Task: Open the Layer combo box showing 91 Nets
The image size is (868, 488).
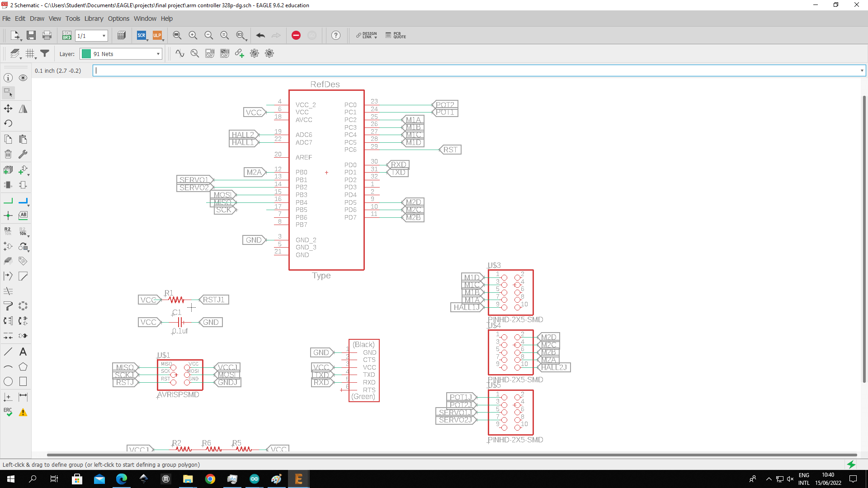Action: pos(121,54)
